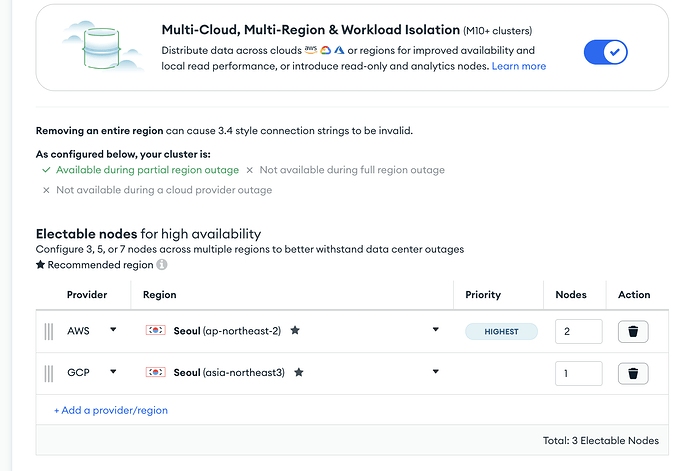
Task: Click Add a provider/region link
Action: [x=110, y=410]
